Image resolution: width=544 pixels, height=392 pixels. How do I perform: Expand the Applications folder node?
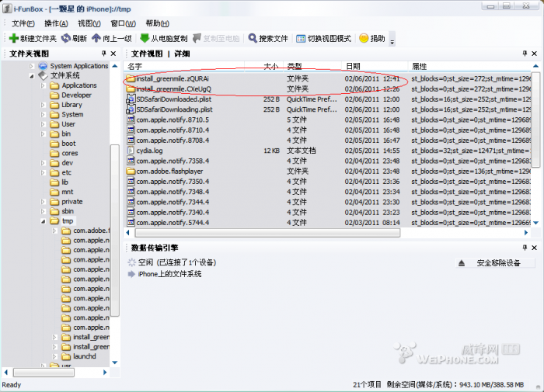[43, 85]
